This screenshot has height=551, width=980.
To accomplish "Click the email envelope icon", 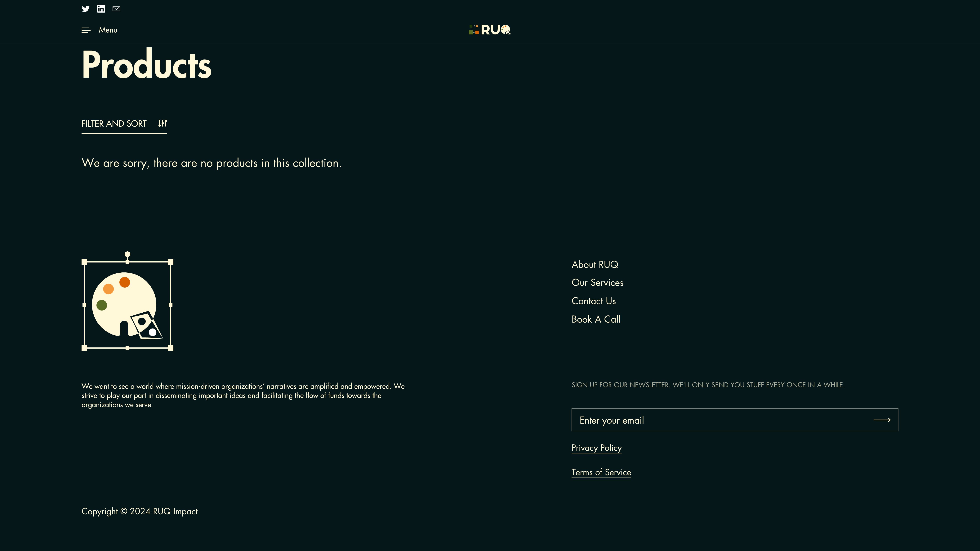I will click(x=116, y=9).
